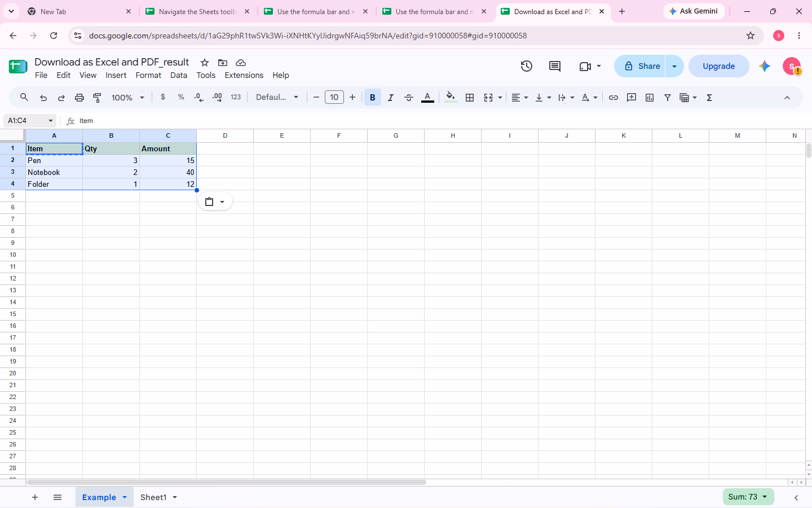Undo the last action

point(43,98)
